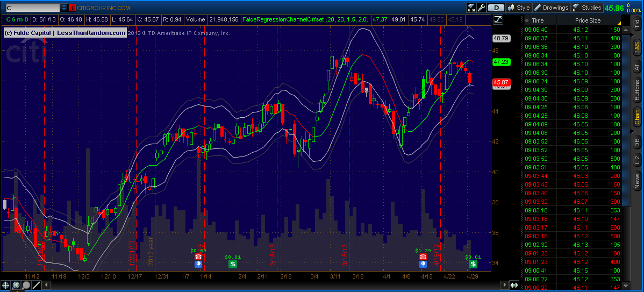Click the 2/15/13 expiration marker line
This screenshot has height=292, width=644.
(277, 148)
